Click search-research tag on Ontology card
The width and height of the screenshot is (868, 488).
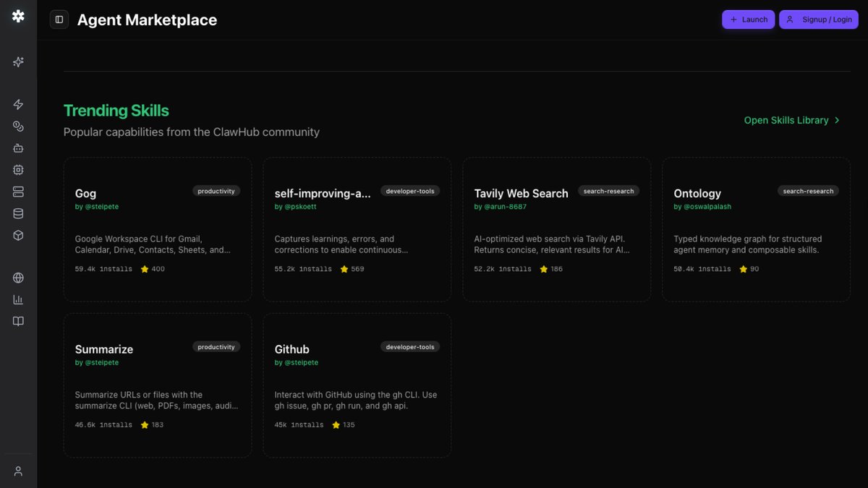(x=808, y=191)
